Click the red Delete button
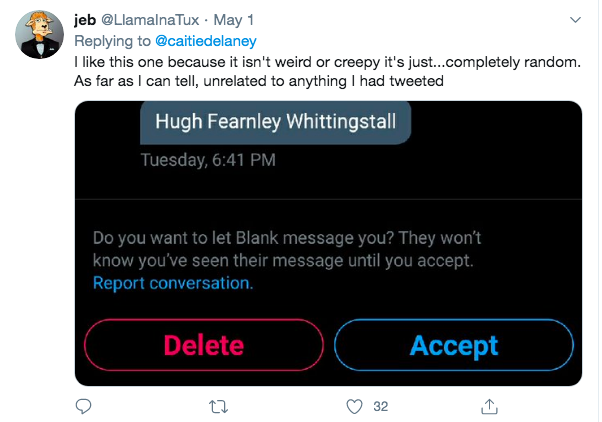Image resolution: width=602 pixels, height=422 pixels. pyautogui.click(x=204, y=345)
